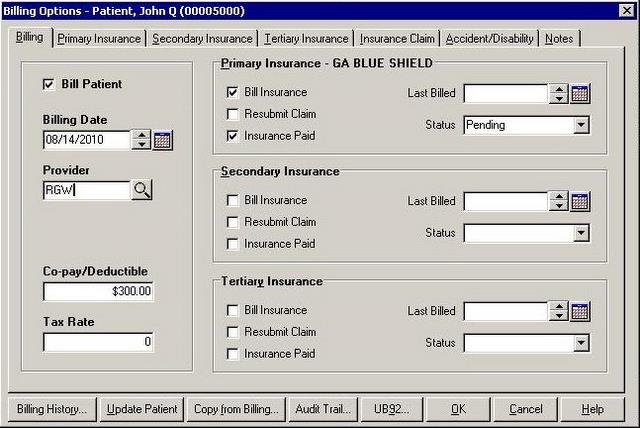Open the Accident/Disability tab
The width and height of the screenshot is (640, 428).
pos(489,39)
